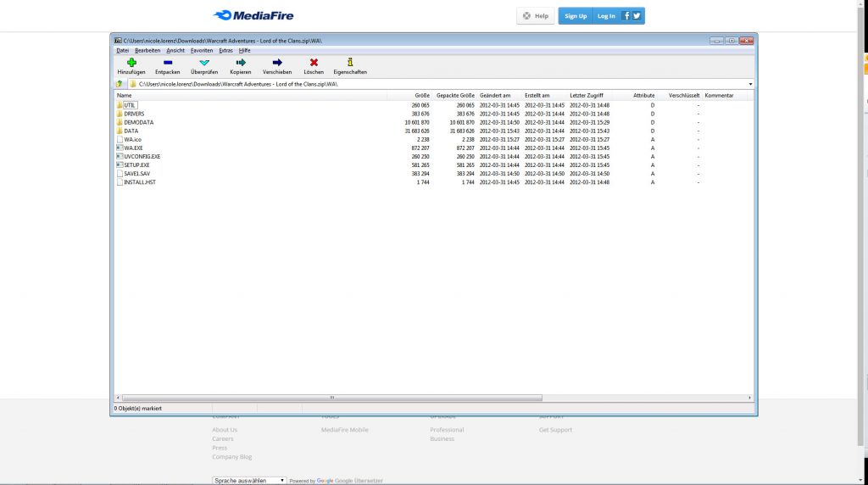
Task: Select the DEMODATA folder
Action: pos(138,122)
